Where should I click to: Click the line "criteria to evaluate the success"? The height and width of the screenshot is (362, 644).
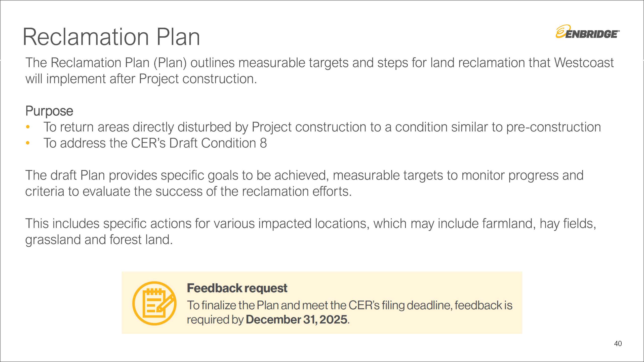(x=188, y=191)
